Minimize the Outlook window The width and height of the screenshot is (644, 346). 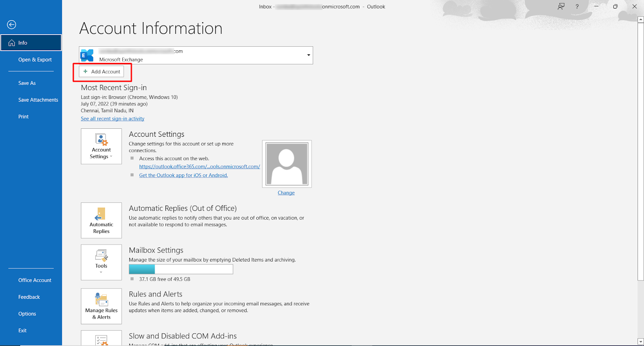click(597, 6)
